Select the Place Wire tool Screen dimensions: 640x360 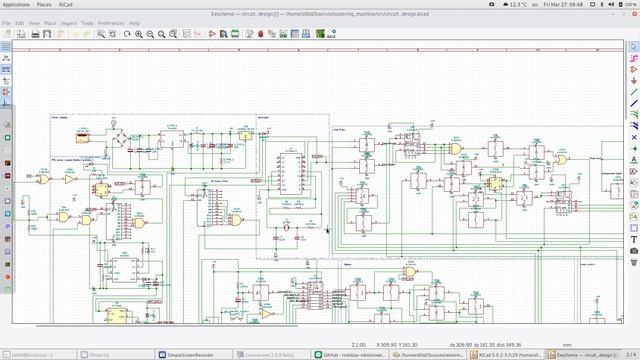[x=633, y=92]
